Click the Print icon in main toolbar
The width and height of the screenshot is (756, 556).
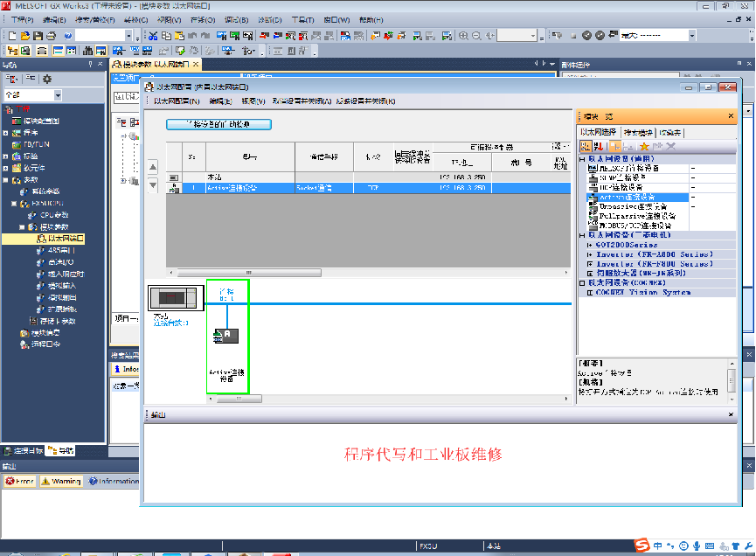tap(51, 35)
